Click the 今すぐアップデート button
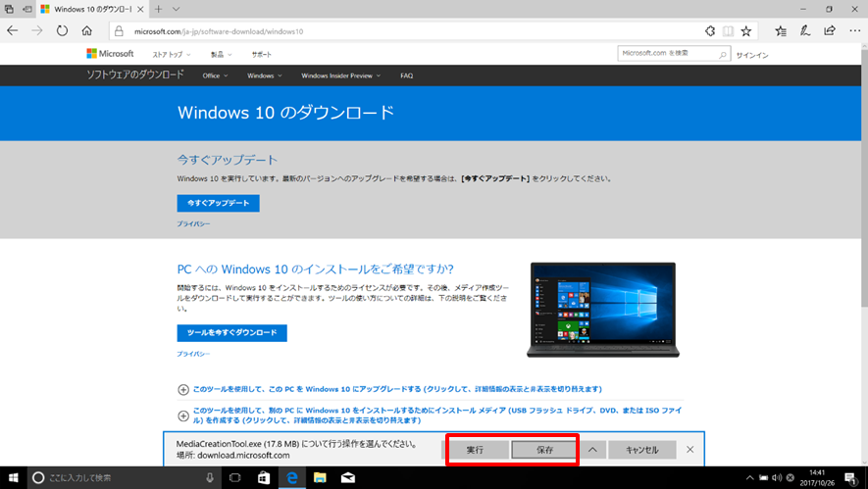The height and width of the screenshot is (489, 868). [218, 203]
